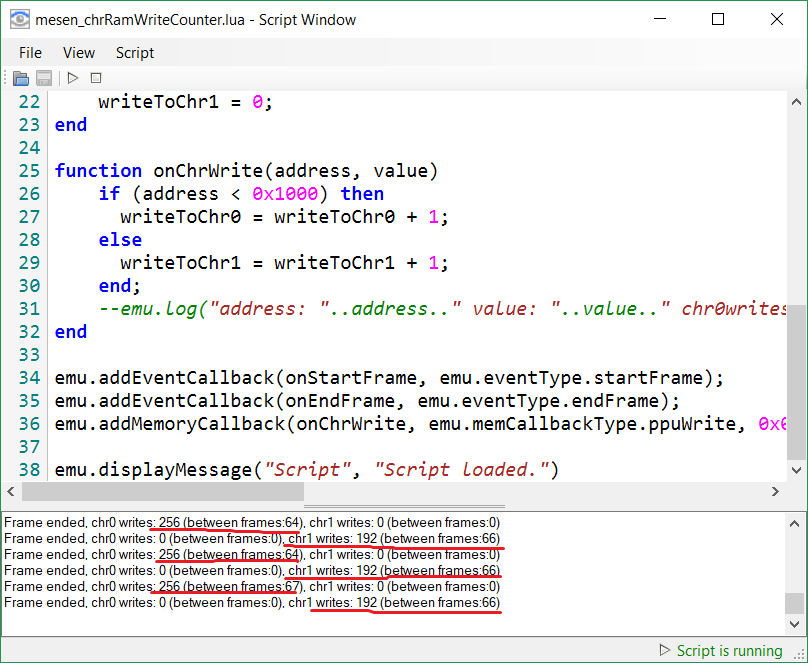Click the 'end' keyword on line 23

(x=71, y=125)
